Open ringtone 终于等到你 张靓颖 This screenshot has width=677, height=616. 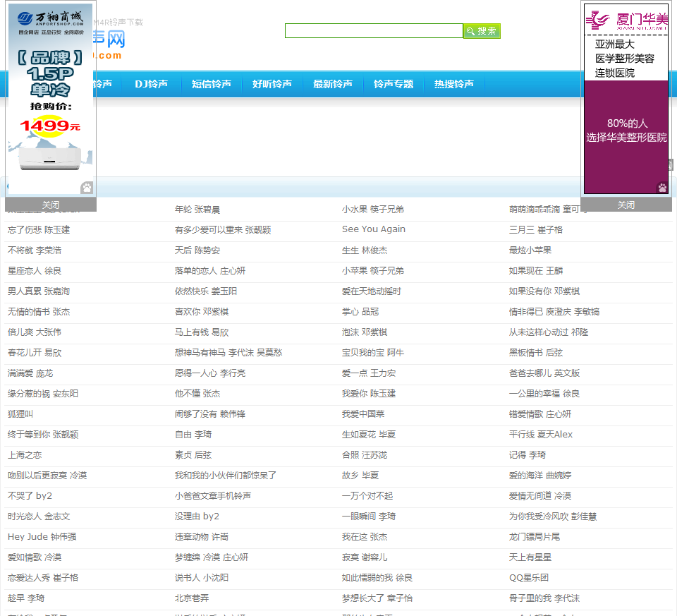point(43,435)
